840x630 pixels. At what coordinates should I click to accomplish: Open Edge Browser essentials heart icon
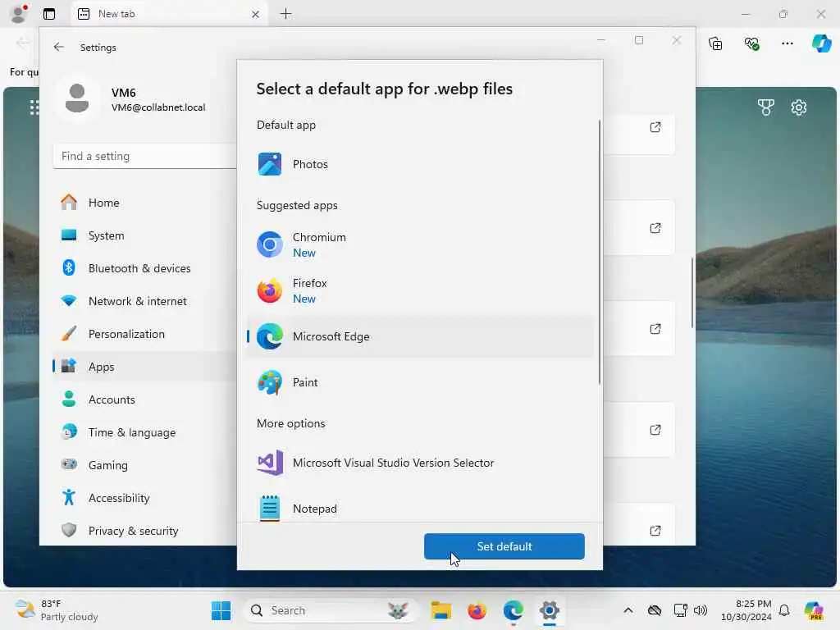coord(751,43)
